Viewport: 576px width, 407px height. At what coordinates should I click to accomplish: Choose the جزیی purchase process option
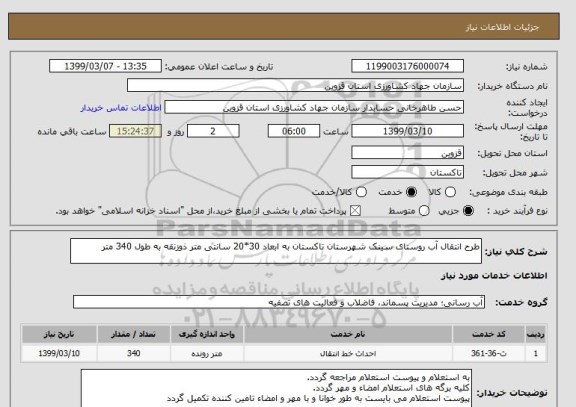(x=468, y=211)
